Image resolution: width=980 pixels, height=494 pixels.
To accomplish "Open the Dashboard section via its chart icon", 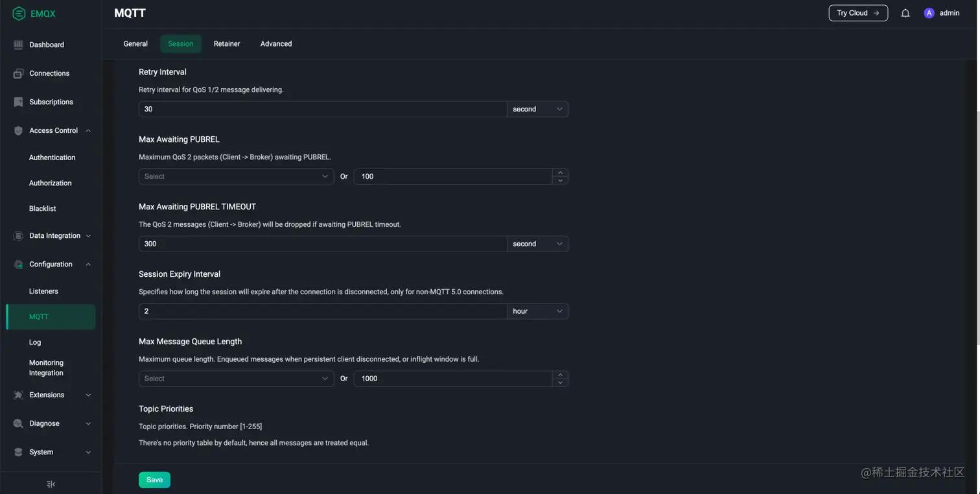I will (x=18, y=44).
